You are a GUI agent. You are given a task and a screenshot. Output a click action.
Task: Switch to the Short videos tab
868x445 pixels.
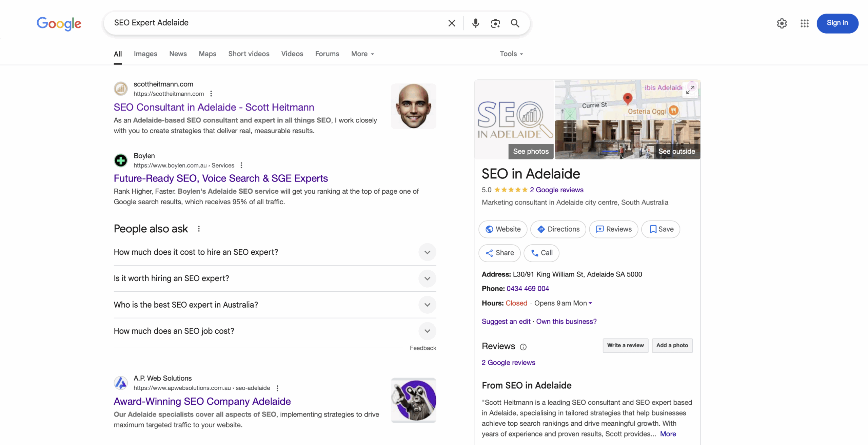(x=249, y=54)
